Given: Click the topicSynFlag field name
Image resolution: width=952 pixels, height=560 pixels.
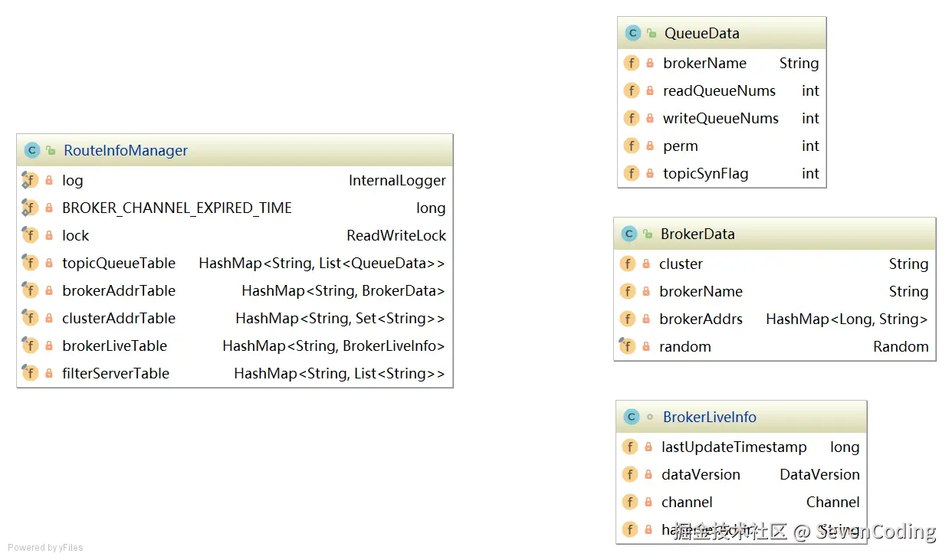Looking at the screenshot, I should [706, 173].
